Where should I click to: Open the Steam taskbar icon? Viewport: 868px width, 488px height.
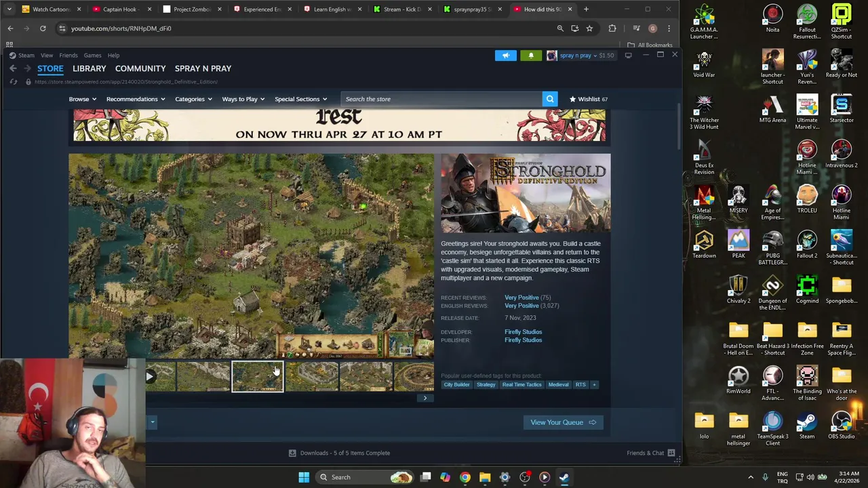tap(564, 477)
